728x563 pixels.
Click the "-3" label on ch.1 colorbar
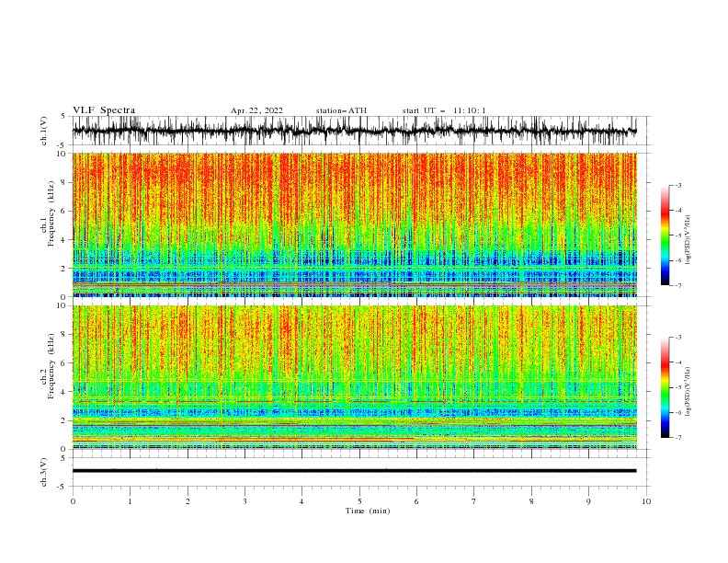[678, 185]
